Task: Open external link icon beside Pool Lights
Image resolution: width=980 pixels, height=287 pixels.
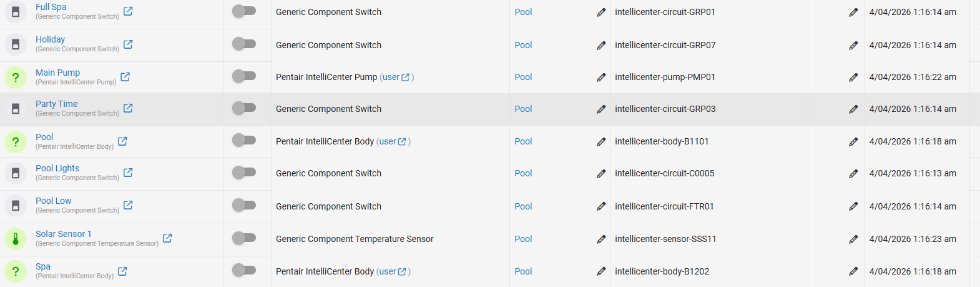Action: coord(128,173)
